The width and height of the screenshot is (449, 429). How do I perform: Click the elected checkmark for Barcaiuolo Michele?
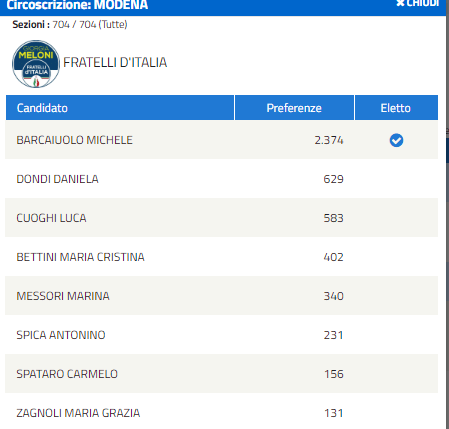coord(396,140)
